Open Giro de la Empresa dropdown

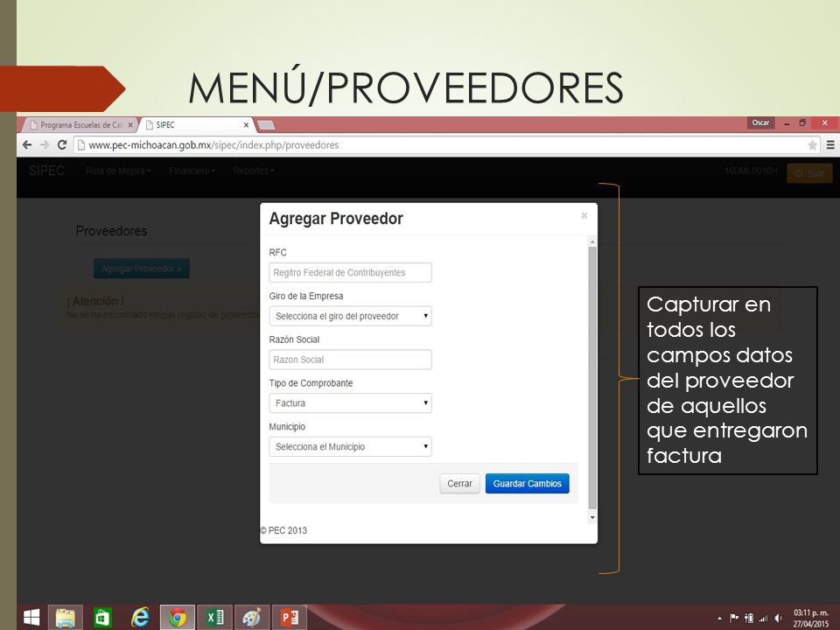click(350, 316)
